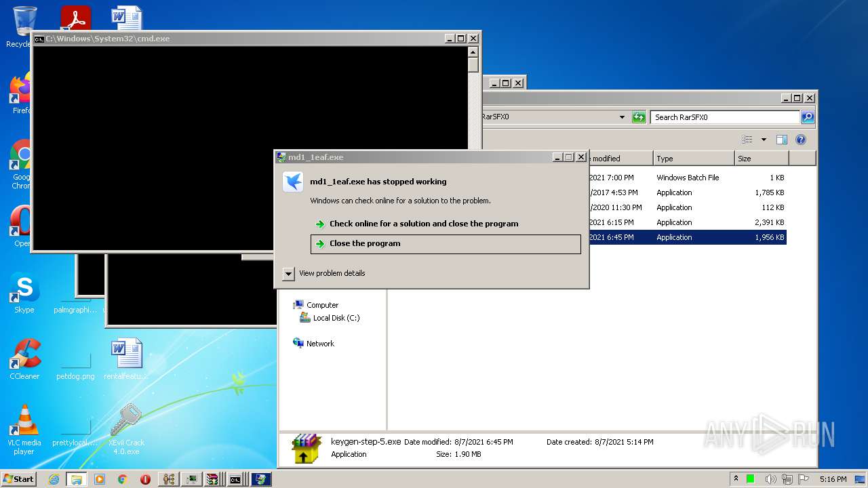
Task: Click Close the program option
Action: (446, 244)
